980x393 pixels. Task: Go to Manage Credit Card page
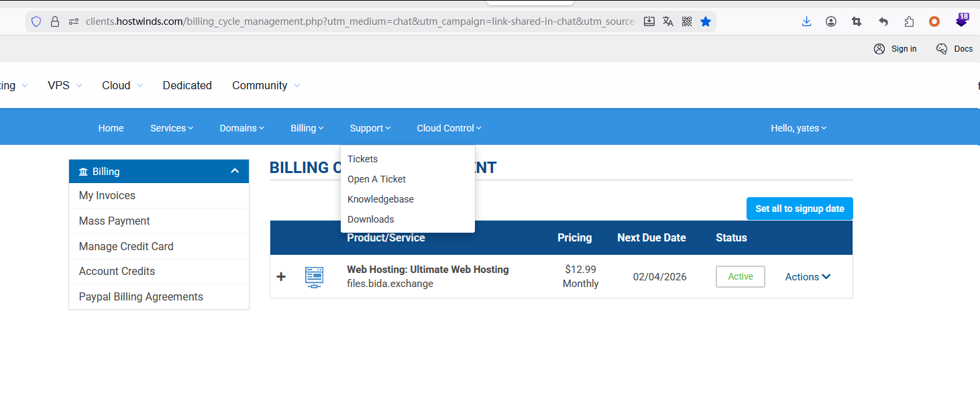[126, 246]
